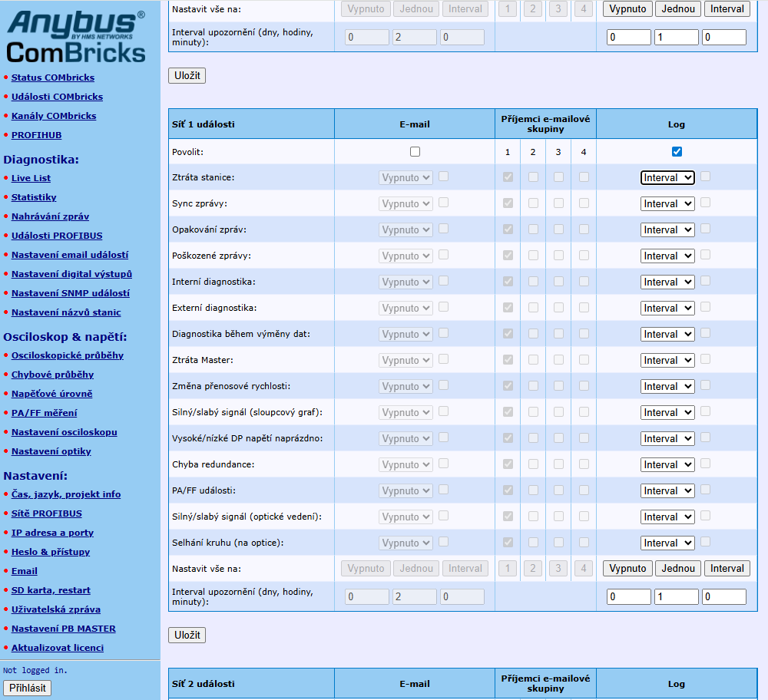
Task: Open Log dropdown for Ztráta Master
Action: click(x=667, y=360)
